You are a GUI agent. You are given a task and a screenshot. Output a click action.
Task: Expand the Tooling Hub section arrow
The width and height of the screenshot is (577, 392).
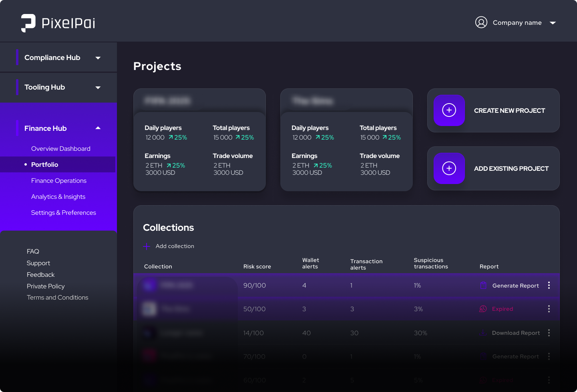click(x=98, y=88)
